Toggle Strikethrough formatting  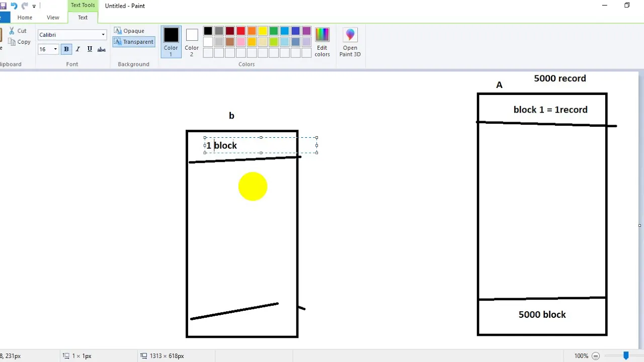101,49
